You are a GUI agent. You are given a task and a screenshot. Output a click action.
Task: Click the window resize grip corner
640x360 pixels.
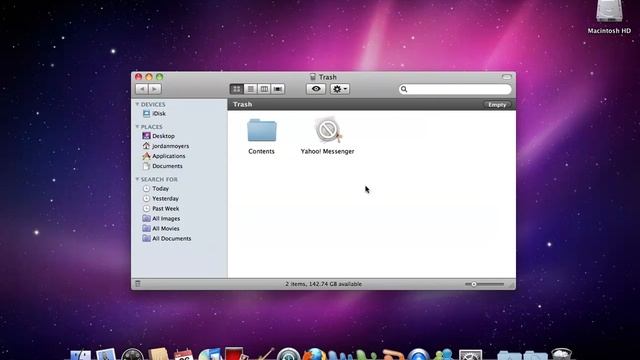[x=512, y=286]
